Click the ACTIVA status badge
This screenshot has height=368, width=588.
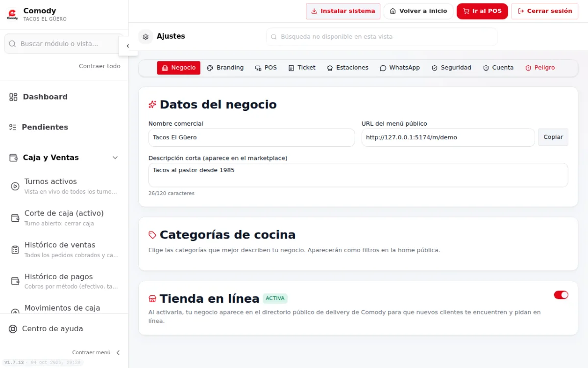click(275, 298)
